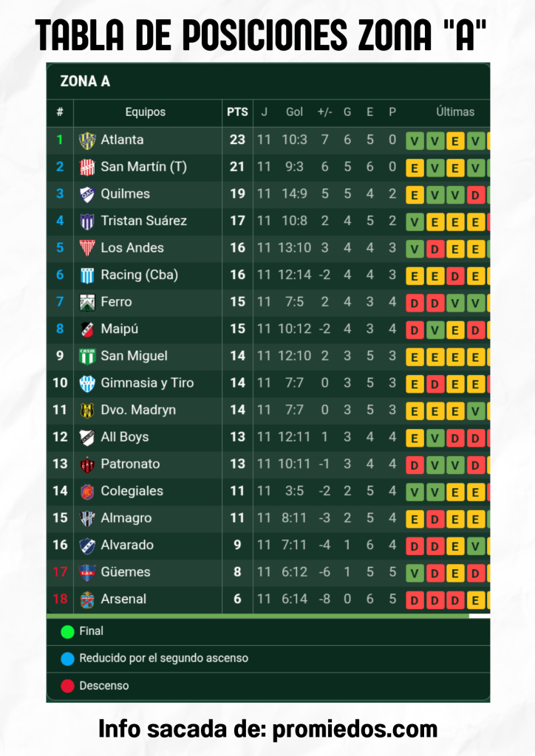Click the All Boys team name
The width and height of the screenshot is (535, 756).
[125, 437]
